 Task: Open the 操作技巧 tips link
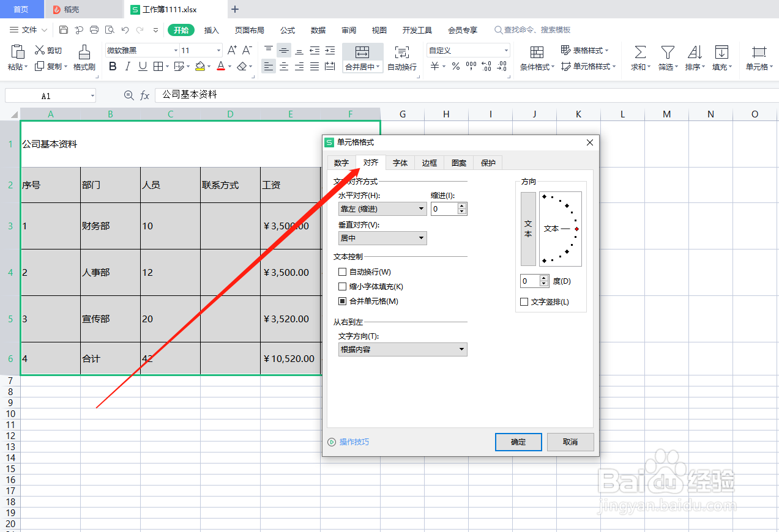pyautogui.click(x=353, y=441)
